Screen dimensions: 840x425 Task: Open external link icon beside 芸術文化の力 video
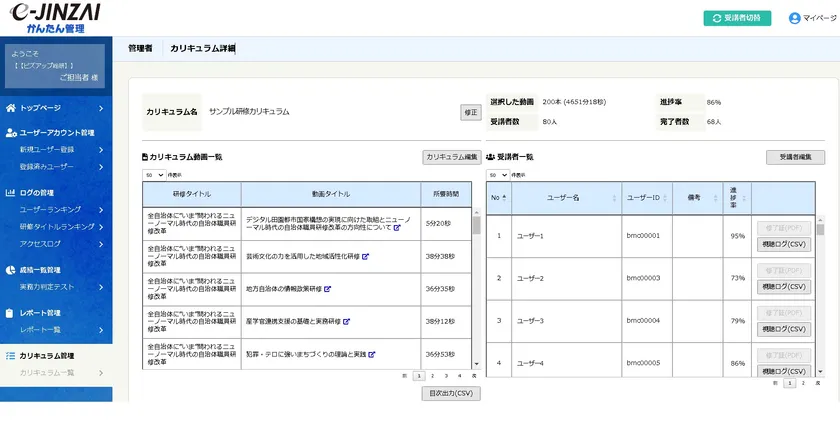pyautogui.click(x=365, y=256)
